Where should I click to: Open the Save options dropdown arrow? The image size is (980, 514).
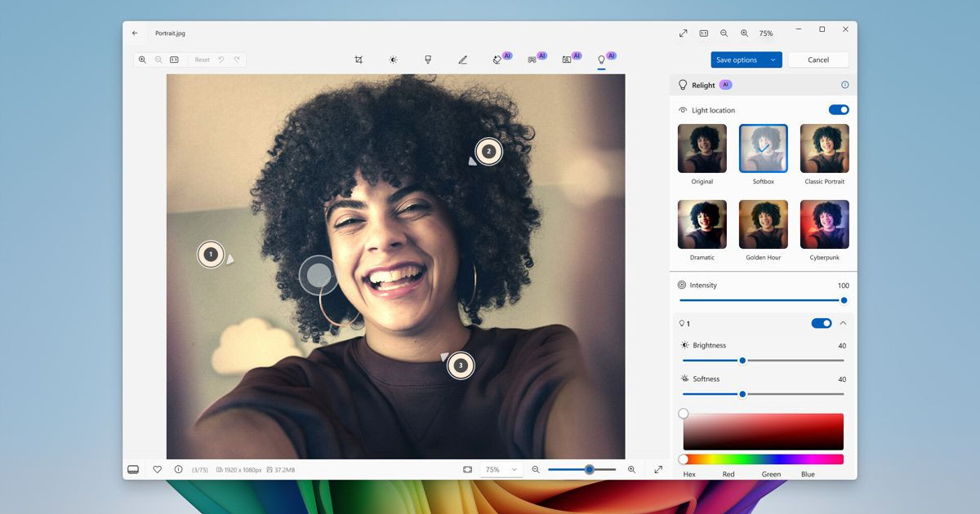coord(773,60)
